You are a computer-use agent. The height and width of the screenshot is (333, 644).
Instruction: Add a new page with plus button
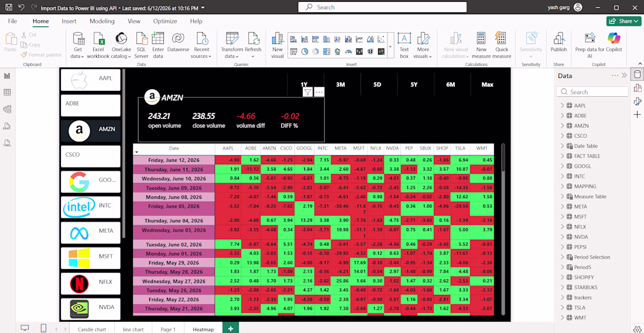(x=231, y=328)
